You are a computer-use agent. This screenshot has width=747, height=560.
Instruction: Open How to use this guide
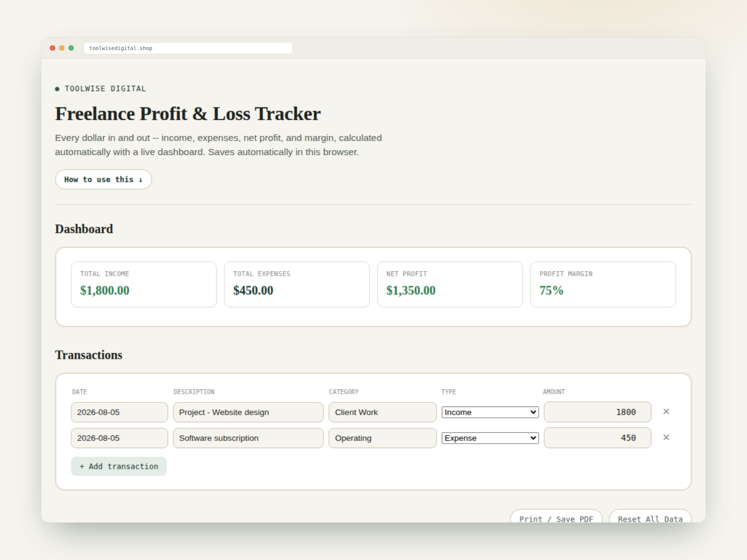pos(103,179)
